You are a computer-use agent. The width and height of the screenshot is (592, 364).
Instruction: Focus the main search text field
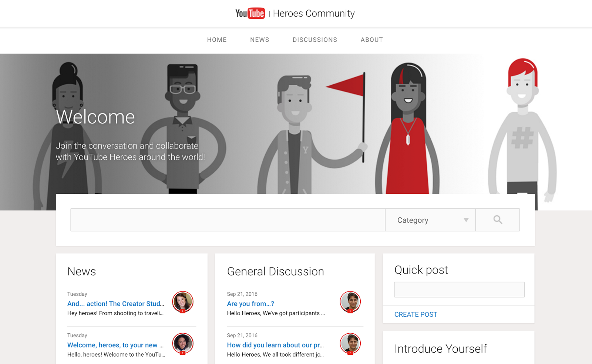228,220
